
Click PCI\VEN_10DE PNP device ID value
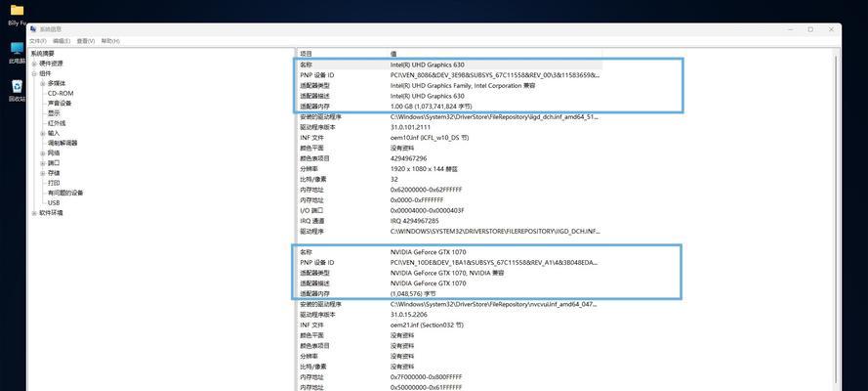coord(495,263)
